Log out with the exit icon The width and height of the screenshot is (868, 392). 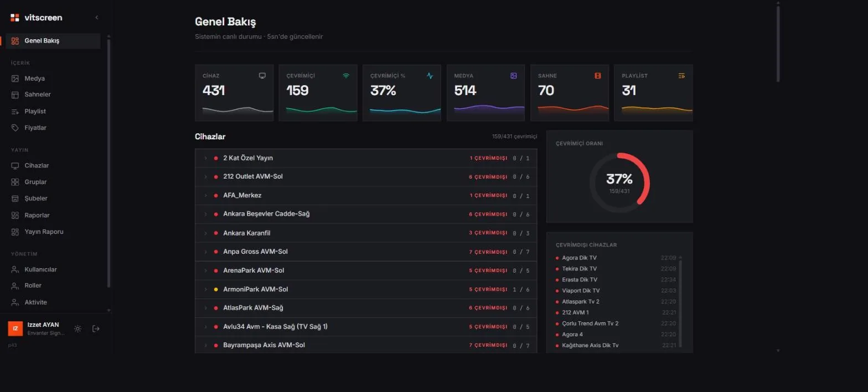coord(96,329)
